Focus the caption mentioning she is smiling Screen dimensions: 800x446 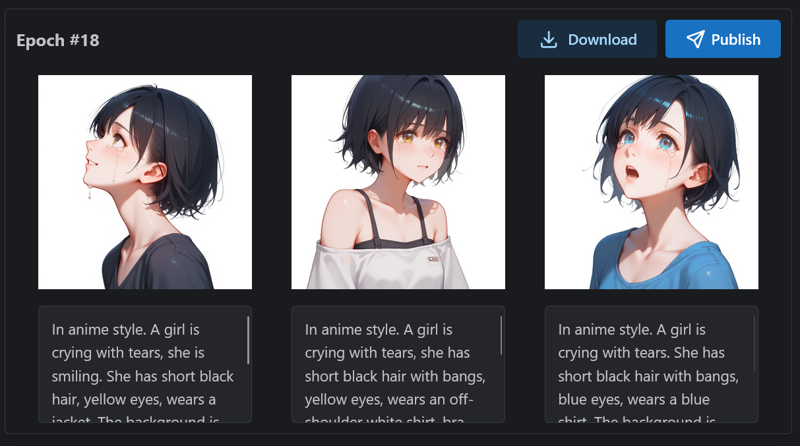[145, 364]
